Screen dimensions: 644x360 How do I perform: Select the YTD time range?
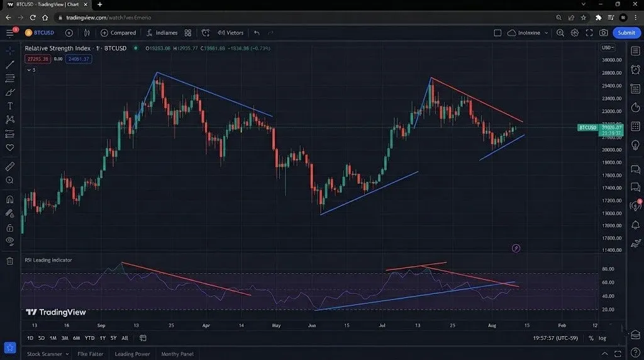89,338
